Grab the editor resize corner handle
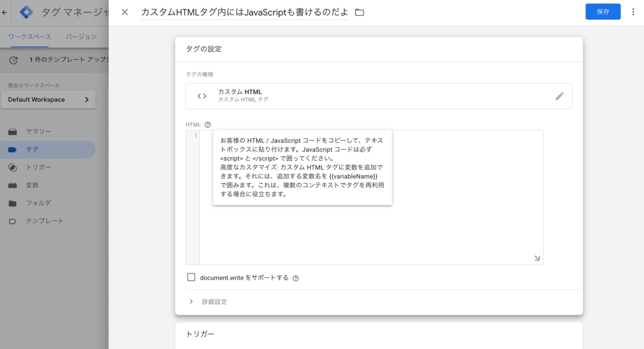The image size is (644, 349). (x=537, y=258)
